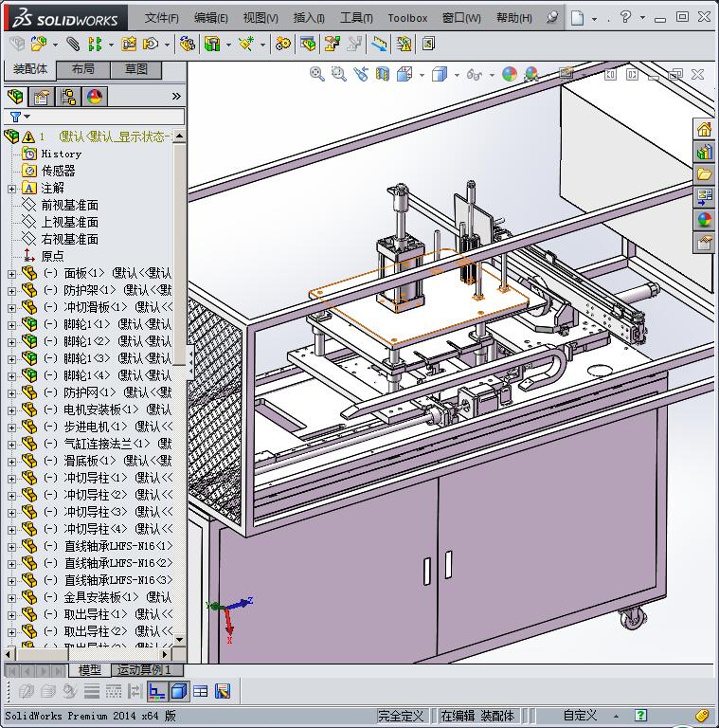Click the feature tree filter input field
The height and width of the screenshot is (728, 719).
click(95, 116)
